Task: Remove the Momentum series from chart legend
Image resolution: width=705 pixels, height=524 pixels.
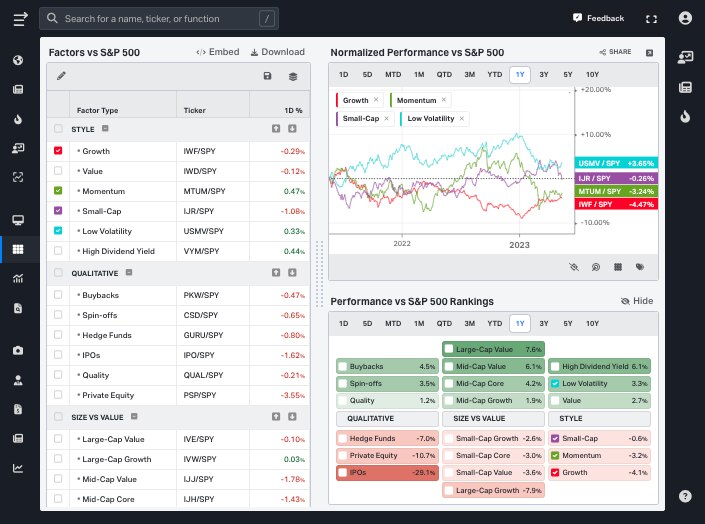Action: click(x=444, y=100)
